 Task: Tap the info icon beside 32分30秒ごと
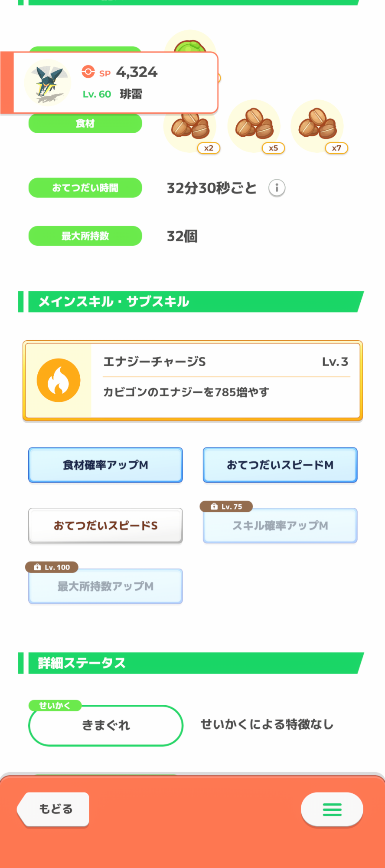pos(277,188)
